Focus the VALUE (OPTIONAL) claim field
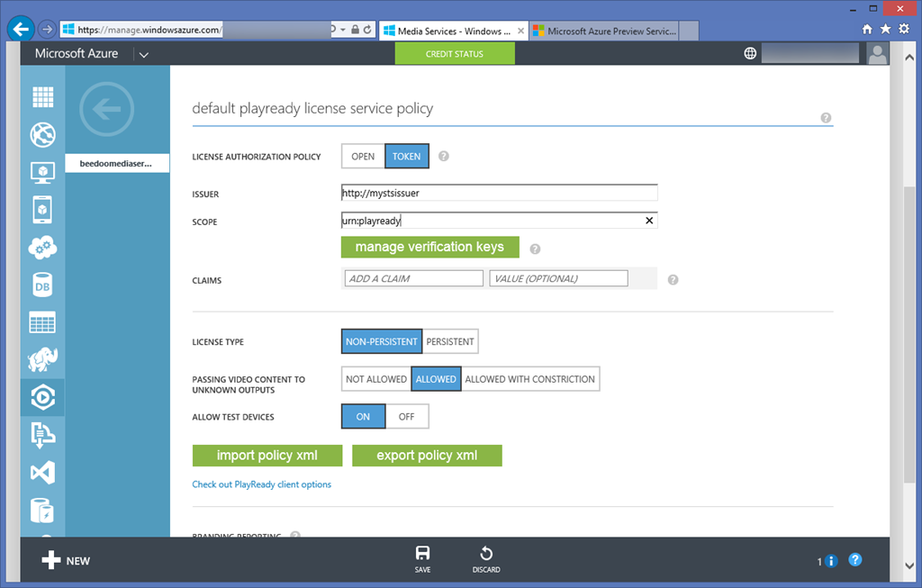922x588 pixels. click(558, 279)
